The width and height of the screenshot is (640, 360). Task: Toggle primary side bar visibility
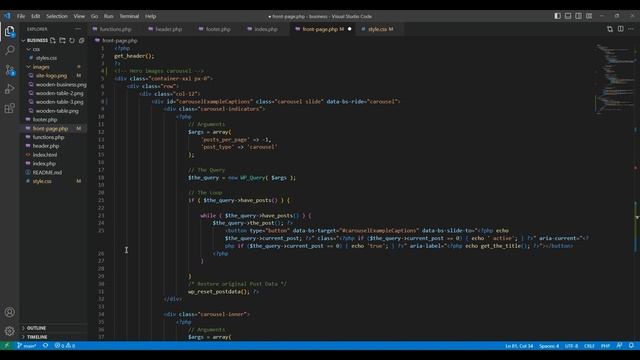(558, 16)
